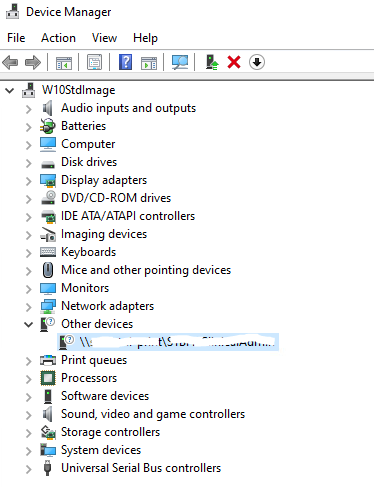Image resolution: width=374 pixels, height=487 pixels.
Task: Click the Forward arrow toolbar icon
Action: tap(33, 62)
